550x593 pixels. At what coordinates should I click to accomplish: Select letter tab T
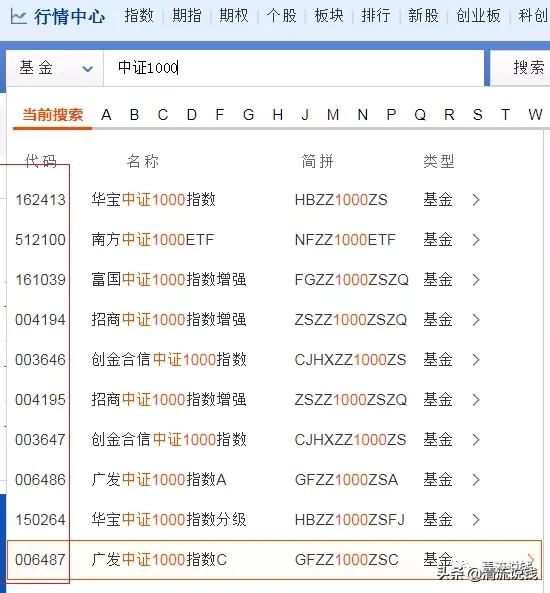pos(505,115)
